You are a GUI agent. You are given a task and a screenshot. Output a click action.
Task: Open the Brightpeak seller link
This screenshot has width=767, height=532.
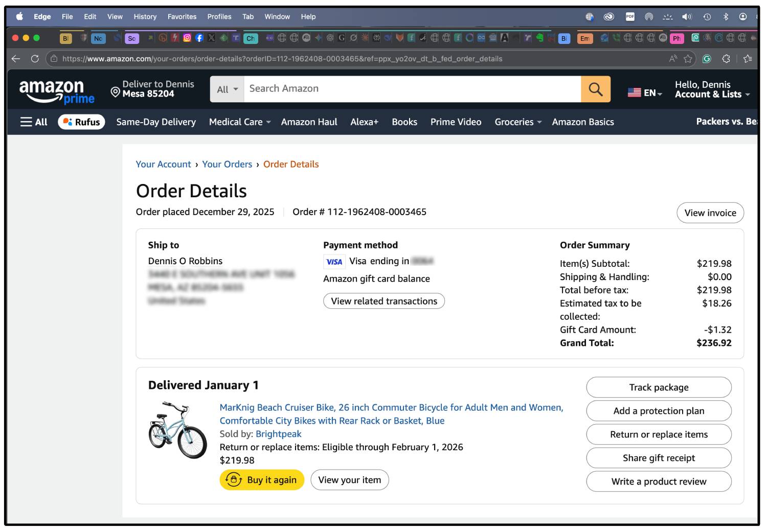[x=279, y=434]
